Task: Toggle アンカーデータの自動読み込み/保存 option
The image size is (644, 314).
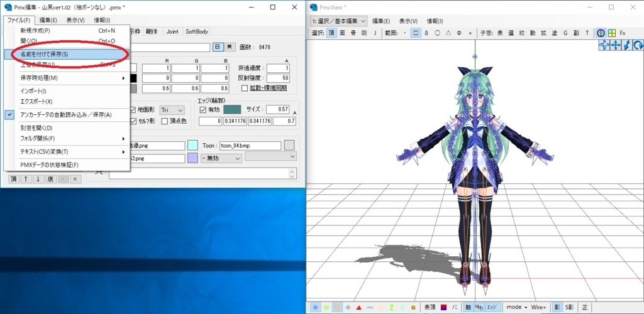Action: click(65, 115)
